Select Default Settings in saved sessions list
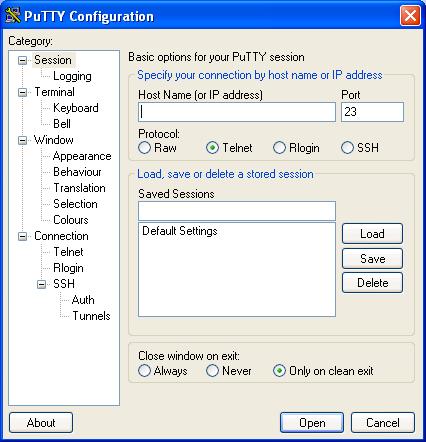 pos(180,231)
